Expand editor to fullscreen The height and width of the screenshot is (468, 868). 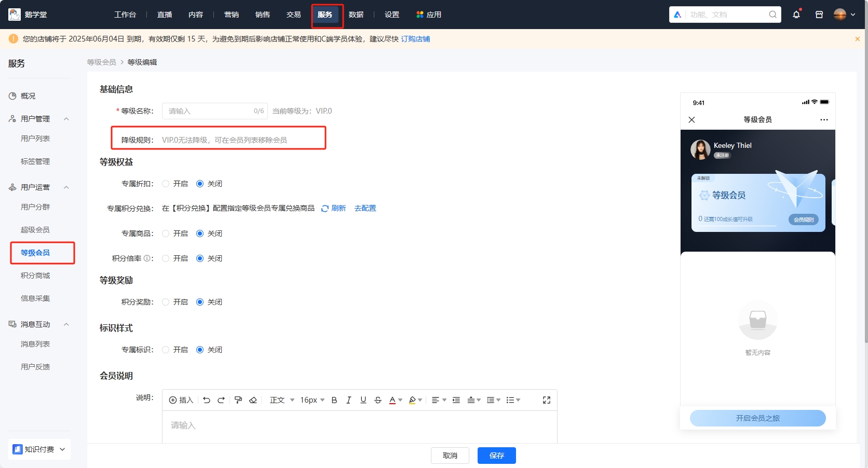pyautogui.click(x=546, y=400)
